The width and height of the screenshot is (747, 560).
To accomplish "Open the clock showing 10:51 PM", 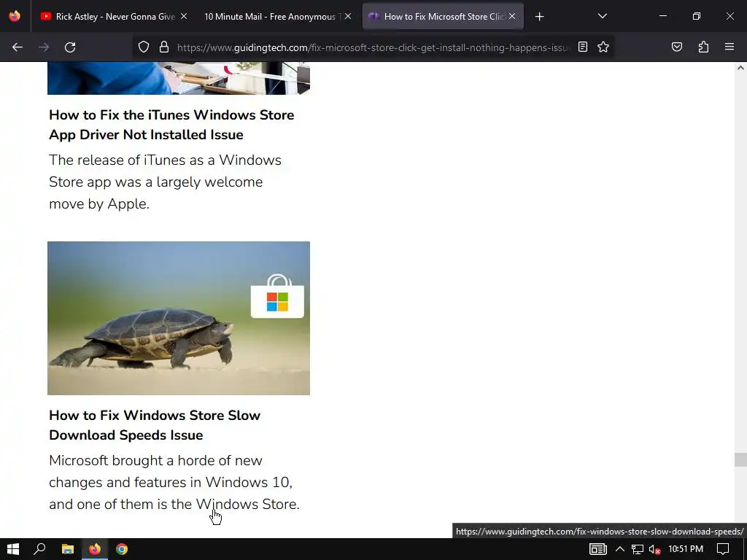I will [x=686, y=549].
